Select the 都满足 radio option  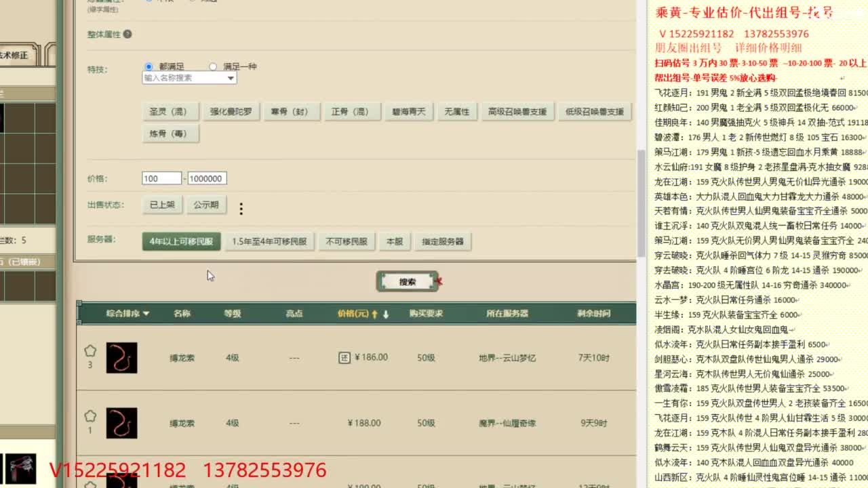pos(149,66)
